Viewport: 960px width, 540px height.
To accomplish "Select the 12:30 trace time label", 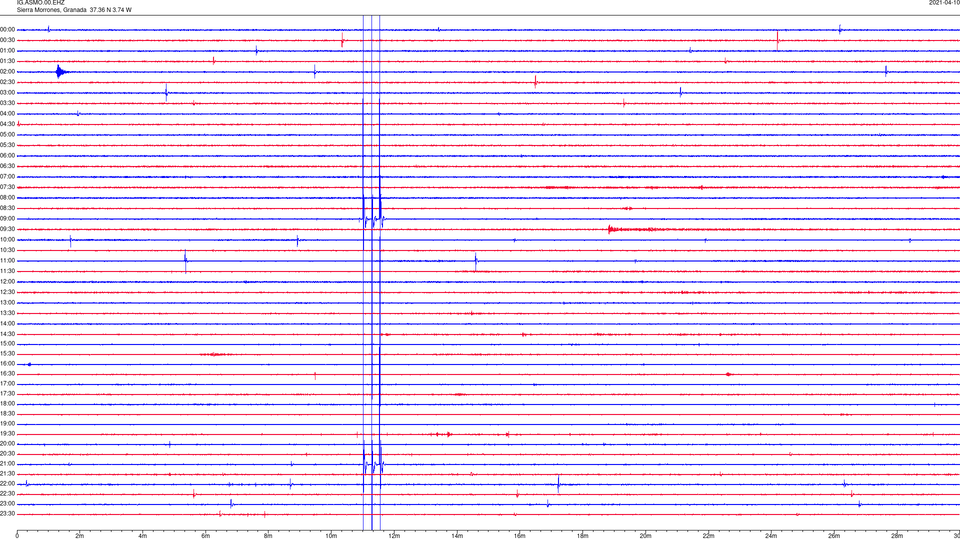I will pos(8,292).
